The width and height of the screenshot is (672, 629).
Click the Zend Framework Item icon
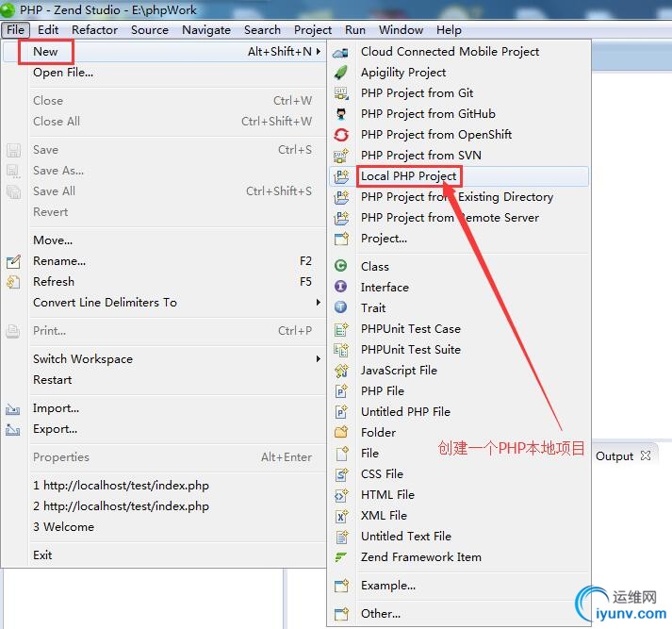(x=341, y=557)
